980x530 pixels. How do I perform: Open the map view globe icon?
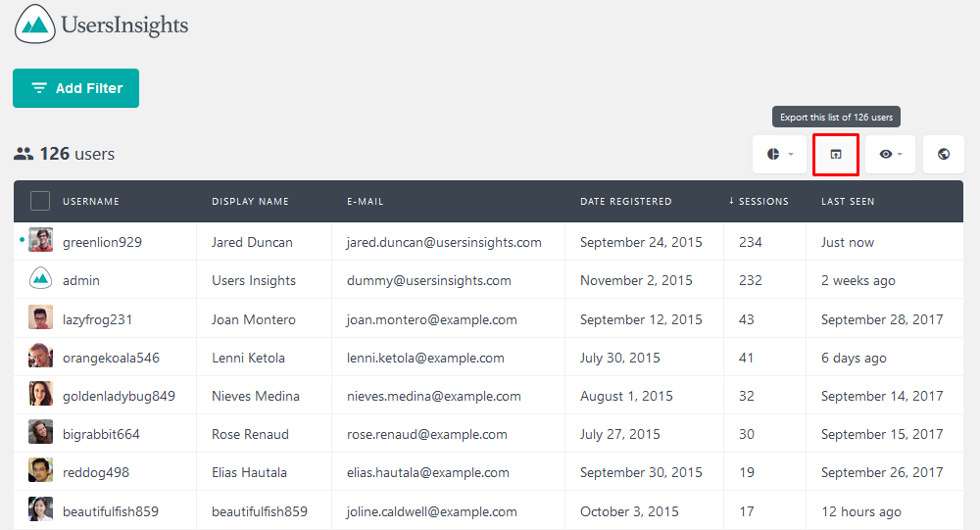click(x=944, y=155)
